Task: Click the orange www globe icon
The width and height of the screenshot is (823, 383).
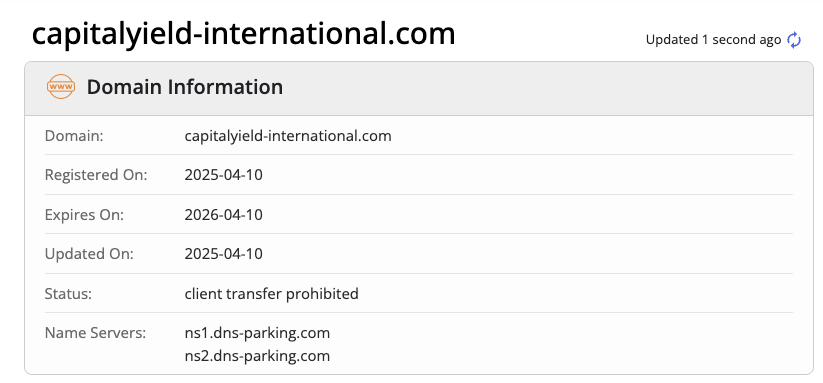Action: click(x=61, y=87)
